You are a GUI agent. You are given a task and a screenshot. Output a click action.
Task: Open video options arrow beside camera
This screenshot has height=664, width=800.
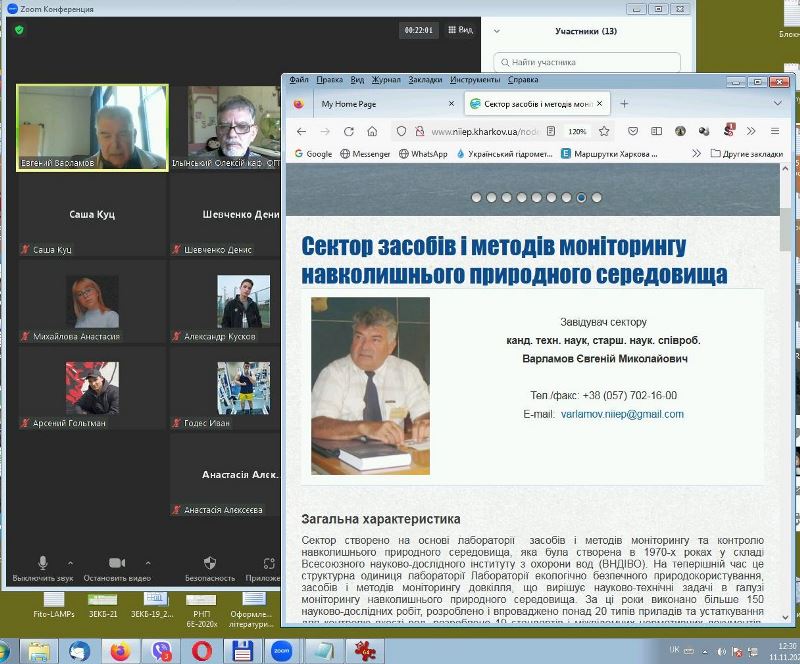pos(148,562)
